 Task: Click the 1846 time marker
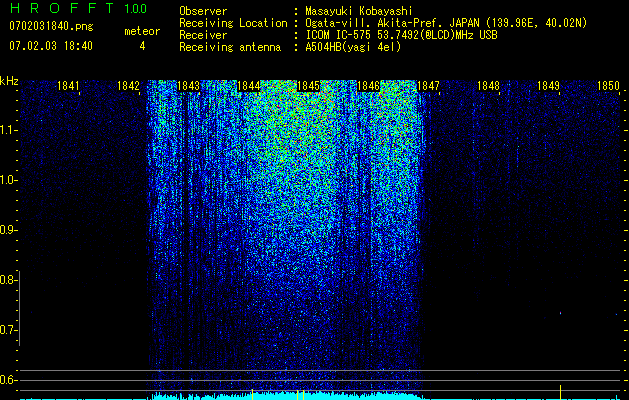[368, 86]
